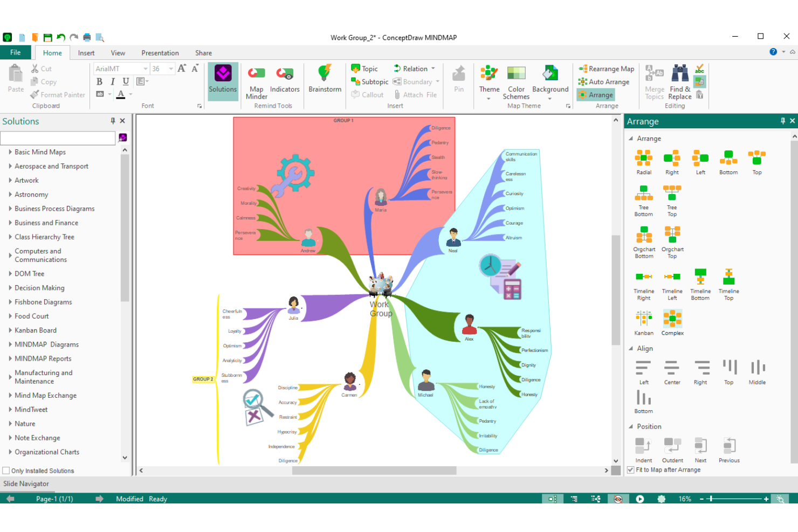
Task: Click the Save icon in title bar
Action: pos(47,37)
